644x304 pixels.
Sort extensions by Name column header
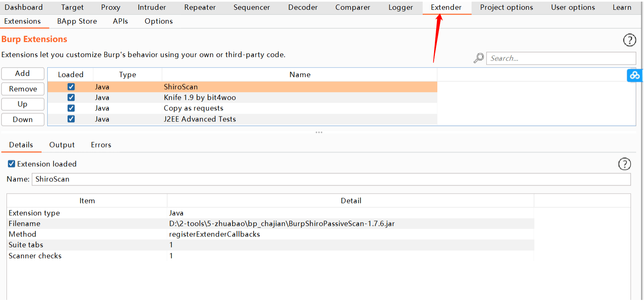(300, 75)
